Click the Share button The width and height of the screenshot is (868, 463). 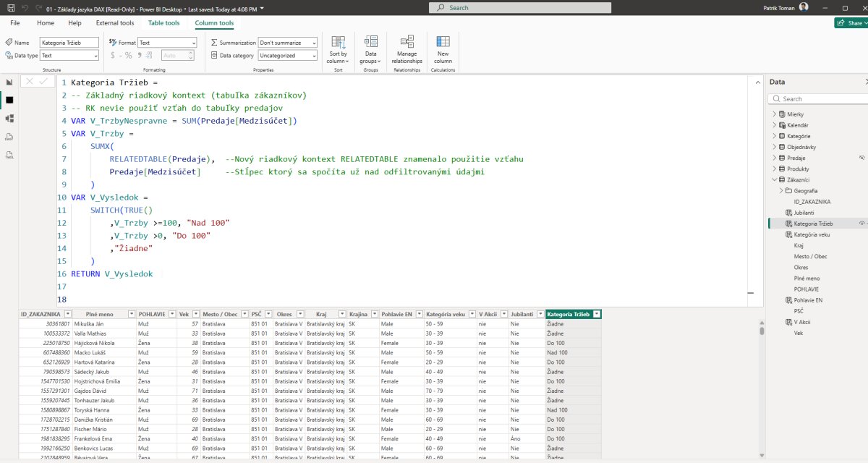851,23
